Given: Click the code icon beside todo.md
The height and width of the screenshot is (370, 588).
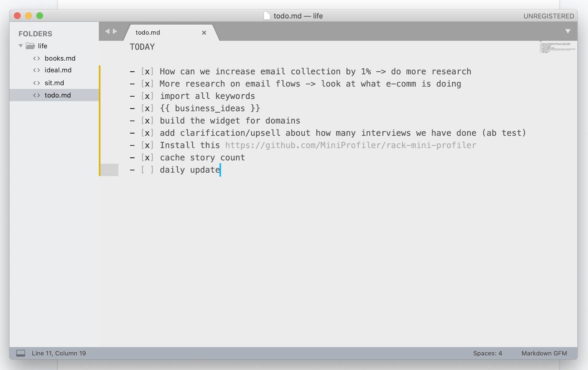Looking at the screenshot, I should point(36,95).
